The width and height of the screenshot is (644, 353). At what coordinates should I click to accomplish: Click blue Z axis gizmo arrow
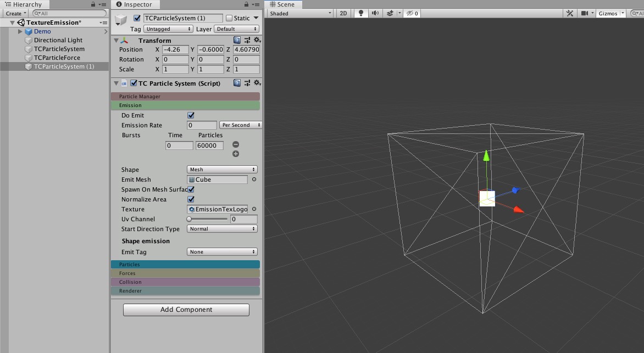coord(516,190)
